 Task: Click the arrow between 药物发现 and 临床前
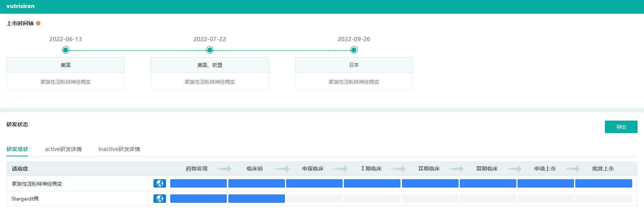pyautogui.click(x=225, y=169)
